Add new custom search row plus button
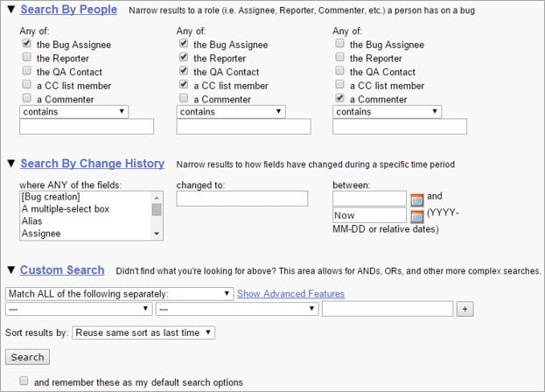Viewport: 545px width, 392px height. (465, 309)
